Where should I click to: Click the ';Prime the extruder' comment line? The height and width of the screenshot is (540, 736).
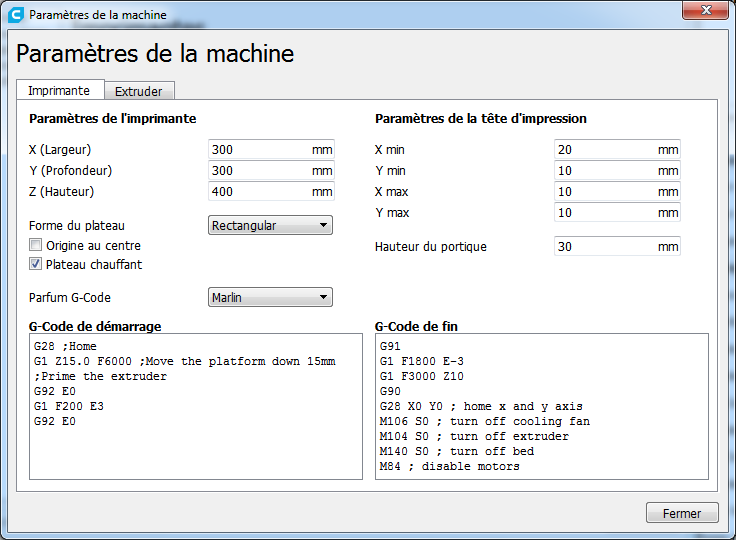coord(100,376)
